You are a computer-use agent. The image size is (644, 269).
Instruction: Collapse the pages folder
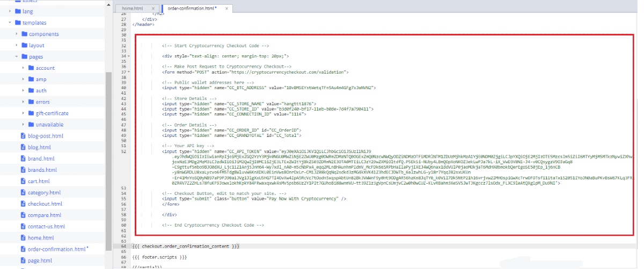[x=17, y=57]
